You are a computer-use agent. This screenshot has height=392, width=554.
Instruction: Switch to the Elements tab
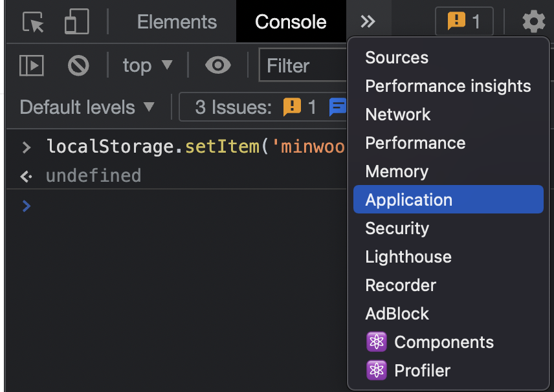(177, 22)
